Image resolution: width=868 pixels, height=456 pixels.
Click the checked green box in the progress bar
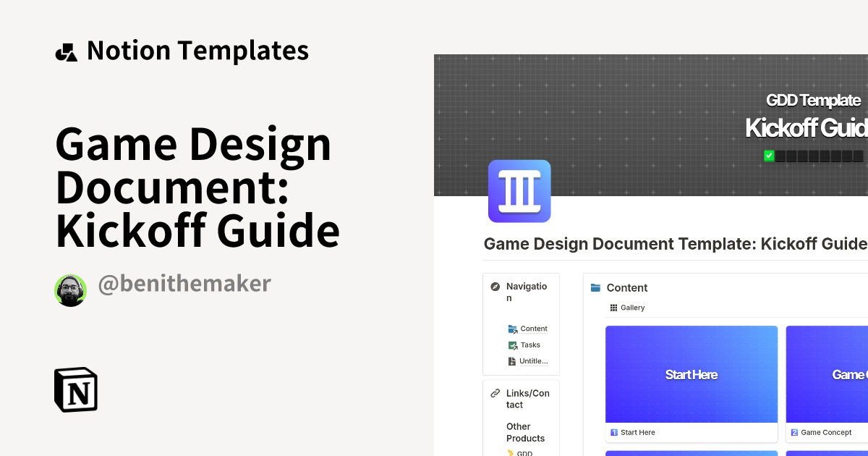click(769, 155)
